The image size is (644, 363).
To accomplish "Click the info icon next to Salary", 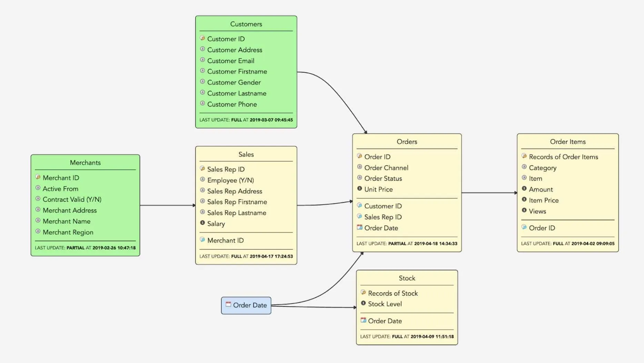I will 202,223.
